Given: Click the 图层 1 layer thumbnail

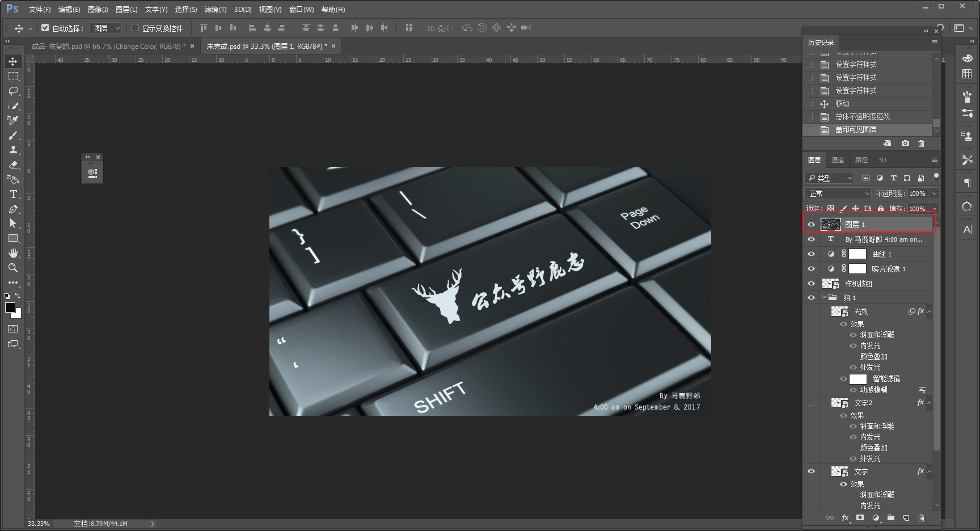Looking at the screenshot, I should [x=830, y=225].
